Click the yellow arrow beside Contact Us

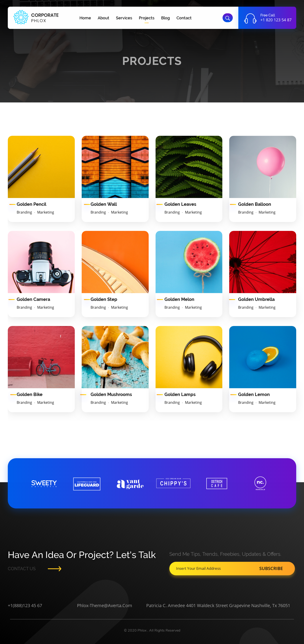point(55,568)
